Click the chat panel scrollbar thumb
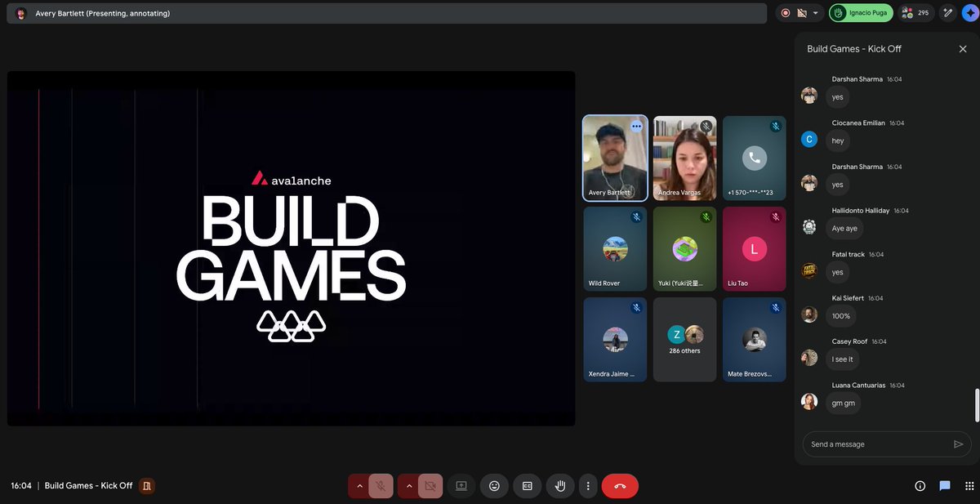The height and width of the screenshot is (504, 980). tap(976, 405)
